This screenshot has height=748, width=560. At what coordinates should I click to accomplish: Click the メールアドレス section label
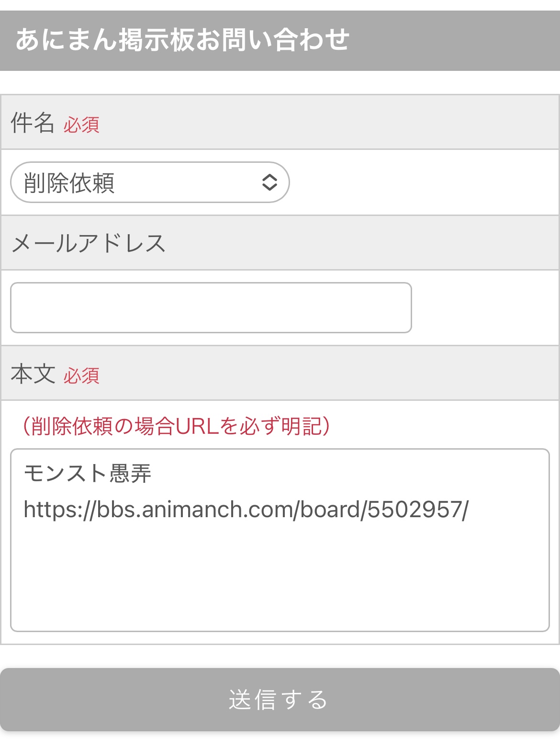coord(89,243)
